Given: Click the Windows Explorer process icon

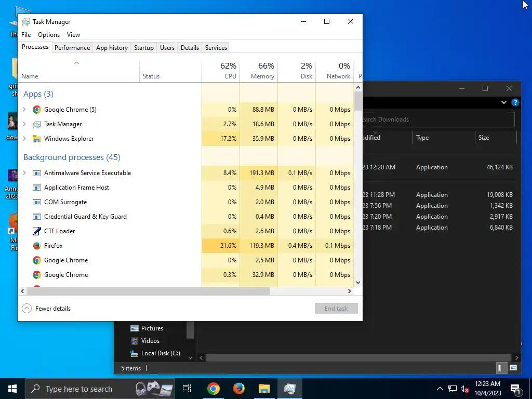Looking at the screenshot, I should click(x=37, y=139).
